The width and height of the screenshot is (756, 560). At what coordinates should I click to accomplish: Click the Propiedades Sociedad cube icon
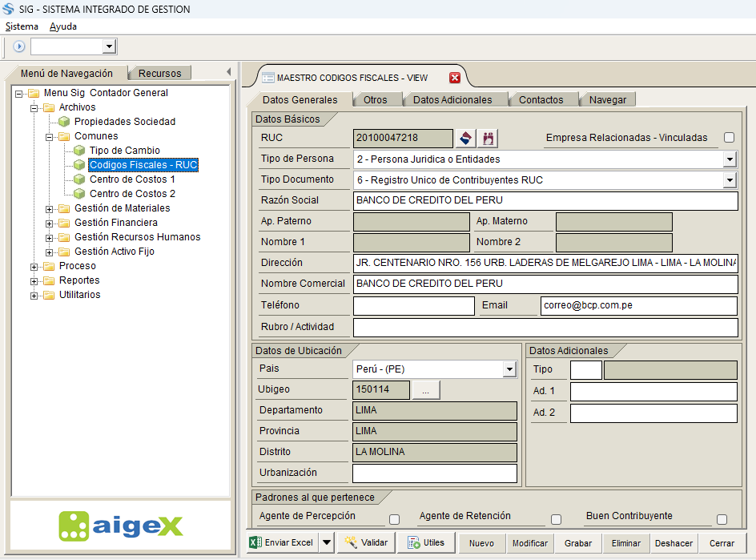[x=64, y=122]
